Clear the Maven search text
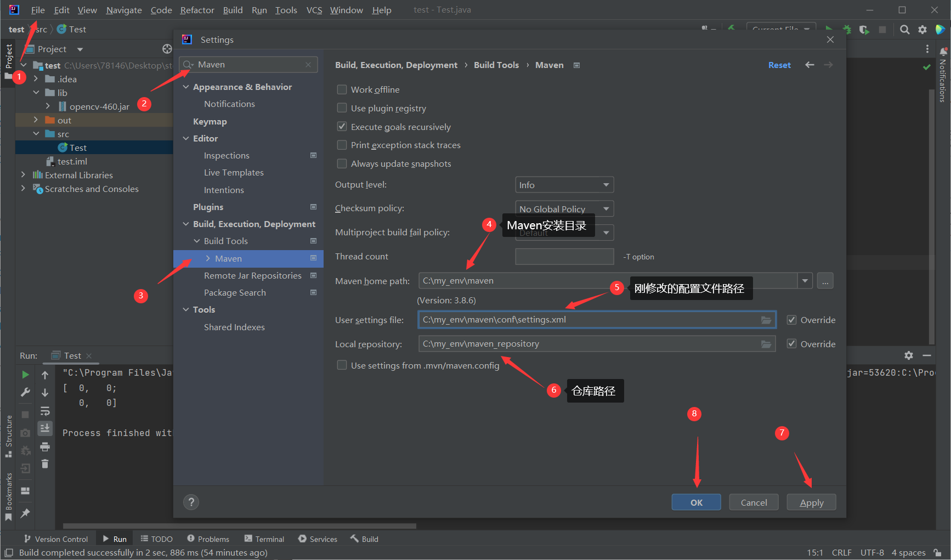Viewport: 951px width, 560px height. tap(308, 65)
